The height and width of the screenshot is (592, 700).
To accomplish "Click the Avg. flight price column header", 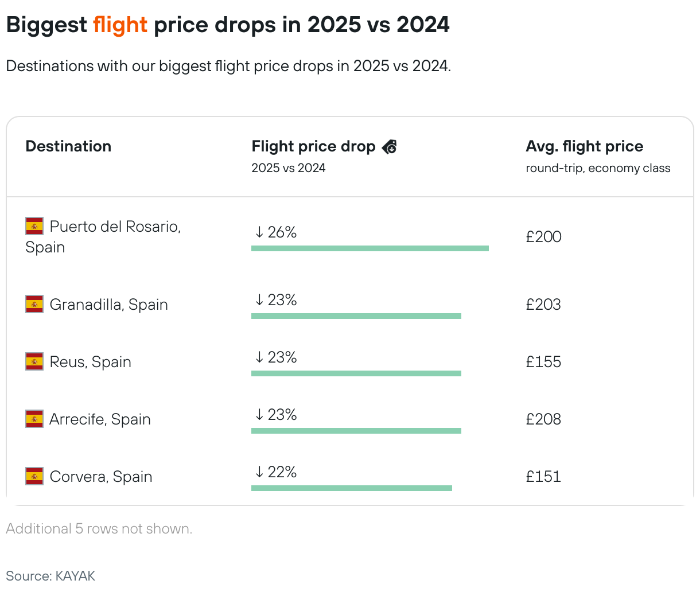I will coord(584,146).
